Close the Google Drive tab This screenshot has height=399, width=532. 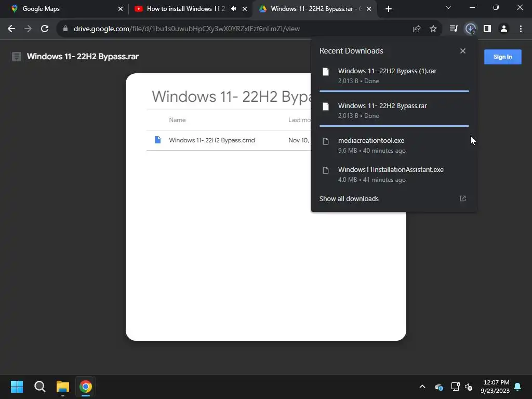[369, 9]
